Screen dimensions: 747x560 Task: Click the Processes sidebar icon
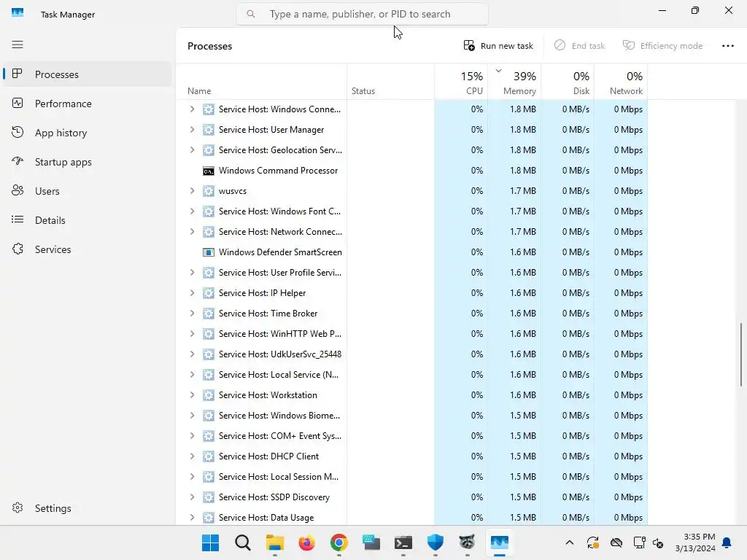(x=18, y=74)
